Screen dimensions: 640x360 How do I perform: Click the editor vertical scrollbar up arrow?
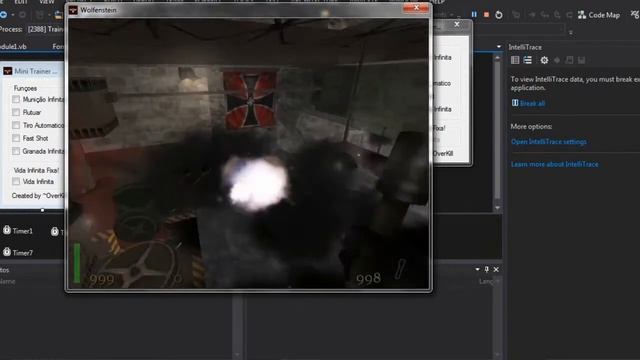(497, 58)
